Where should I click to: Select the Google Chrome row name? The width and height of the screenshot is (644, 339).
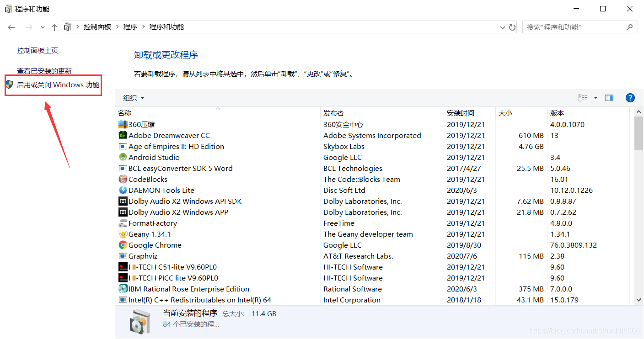tap(155, 245)
